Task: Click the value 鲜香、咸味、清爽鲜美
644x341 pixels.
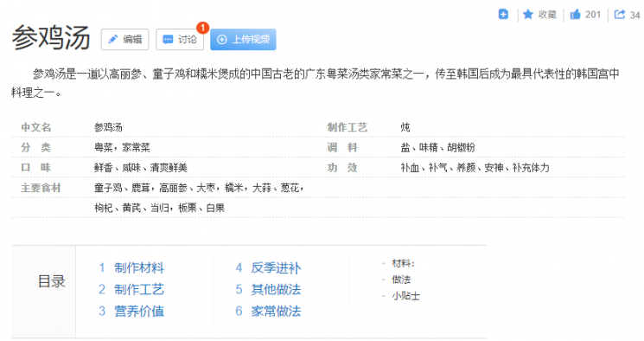Action: tap(140, 167)
